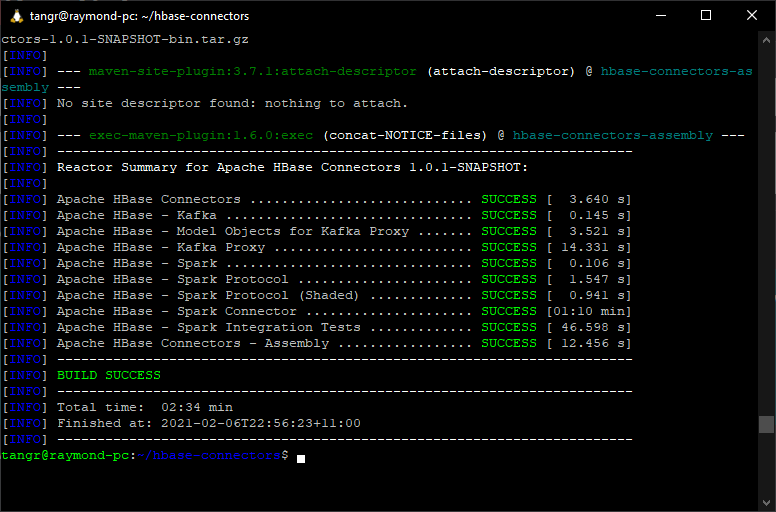The height and width of the screenshot is (512, 776).
Task: Click '(attach-descriptor)' text
Action: click(x=500, y=71)
